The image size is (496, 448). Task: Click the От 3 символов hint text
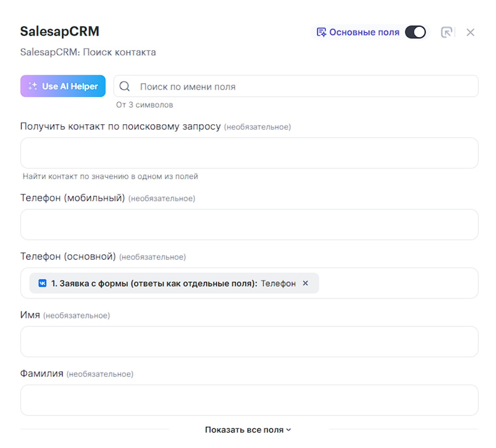[x=145, y=105]
